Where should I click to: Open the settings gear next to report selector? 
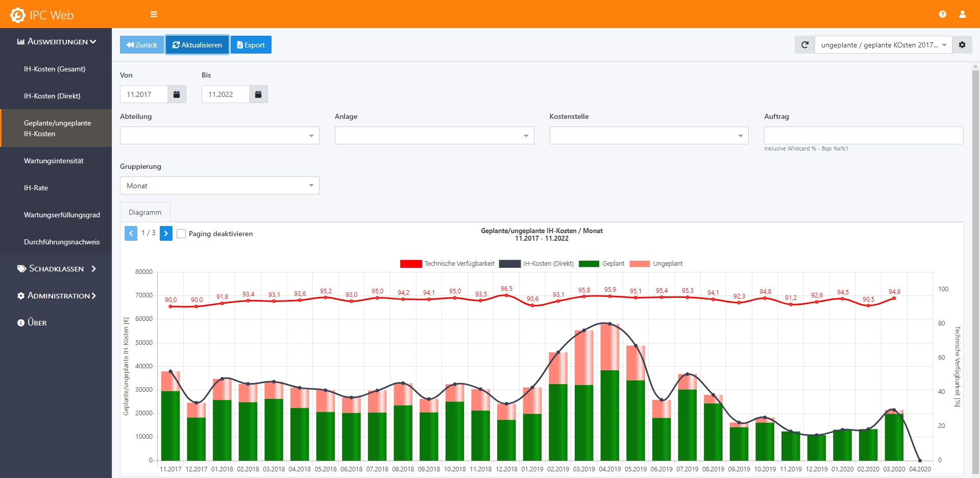click(962, 45)
